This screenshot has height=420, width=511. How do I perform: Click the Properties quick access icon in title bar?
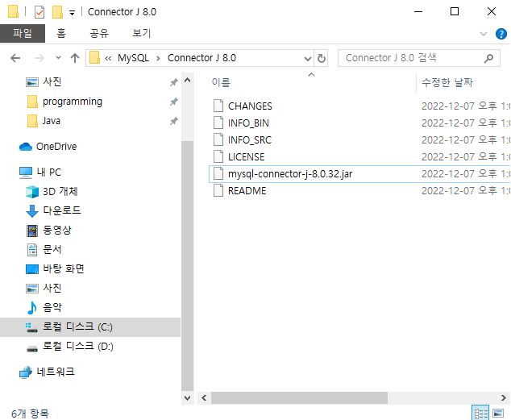tap(39, 12)
